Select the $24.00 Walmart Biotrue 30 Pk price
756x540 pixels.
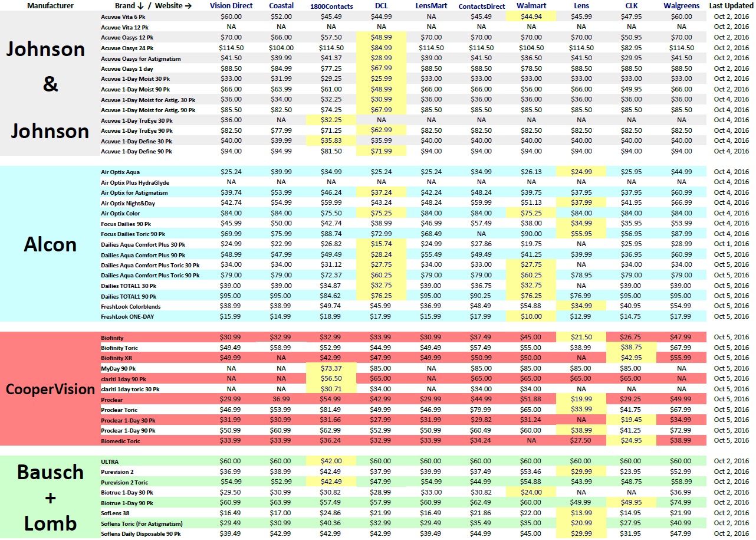[x=531, y=492]
